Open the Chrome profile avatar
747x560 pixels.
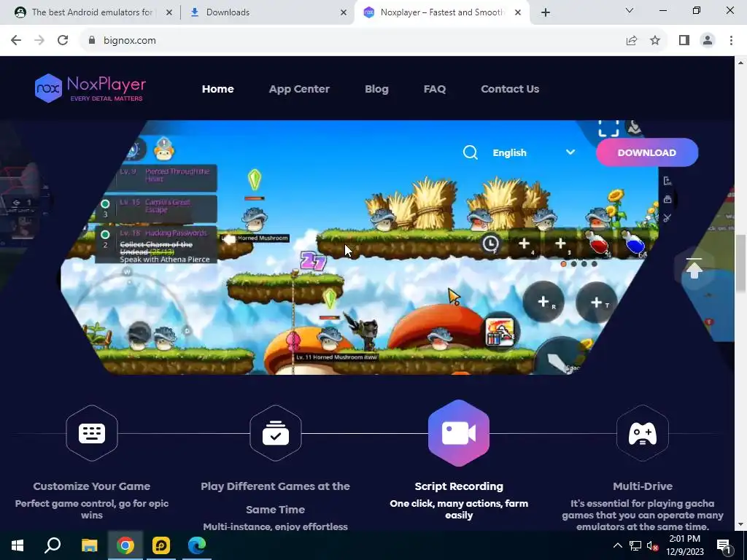coord(708,41)
